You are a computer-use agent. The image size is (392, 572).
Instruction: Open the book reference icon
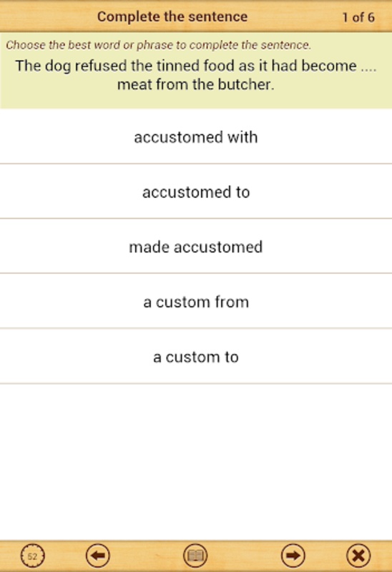point(195,556)
